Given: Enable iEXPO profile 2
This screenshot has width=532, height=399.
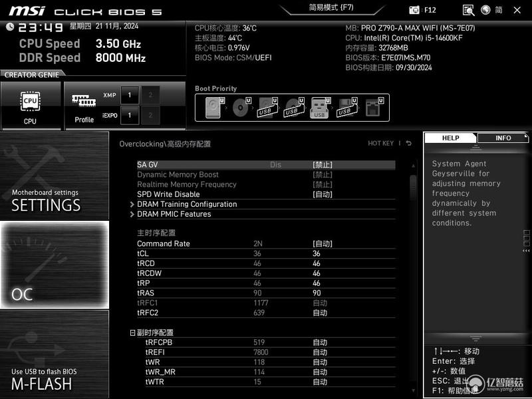Looking at the screenshot, I should coord(150,115).
